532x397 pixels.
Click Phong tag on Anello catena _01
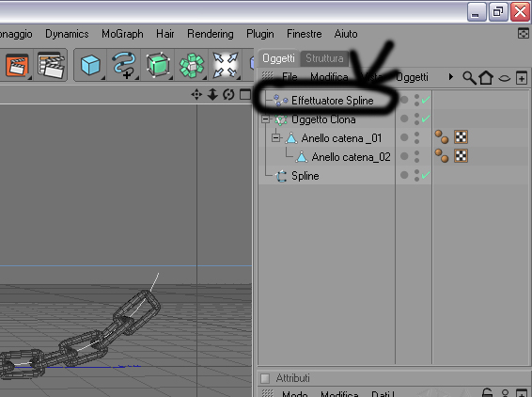442,137
